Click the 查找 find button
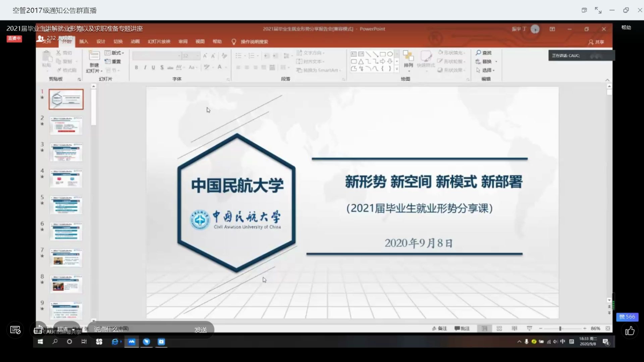644x362 pixels. coord(484,53)
